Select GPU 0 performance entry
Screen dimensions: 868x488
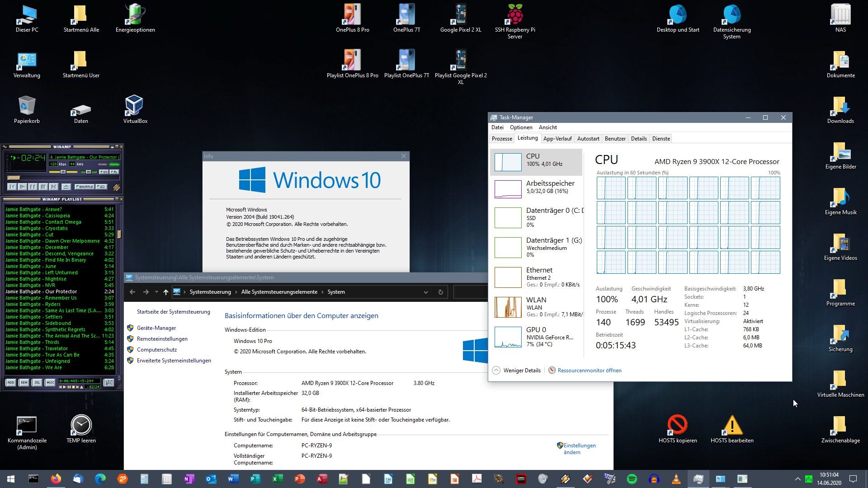pos(537,337)
